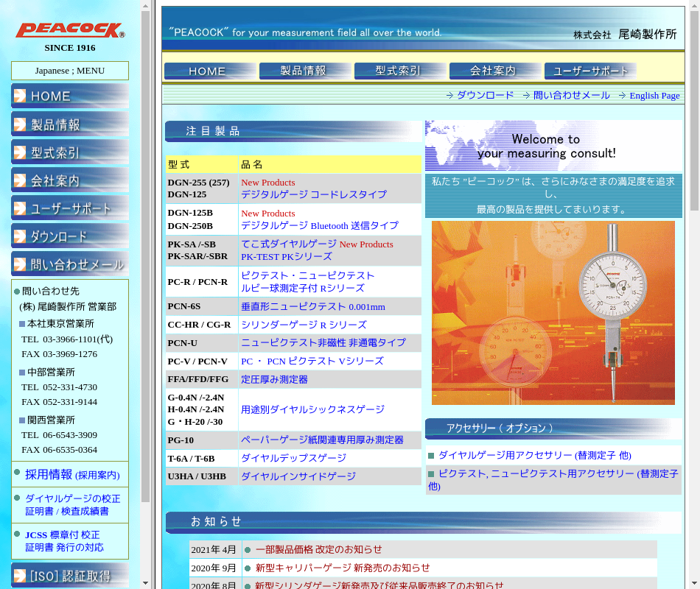Click the ダウンロード button in left sidebar

tap(70, 236)
